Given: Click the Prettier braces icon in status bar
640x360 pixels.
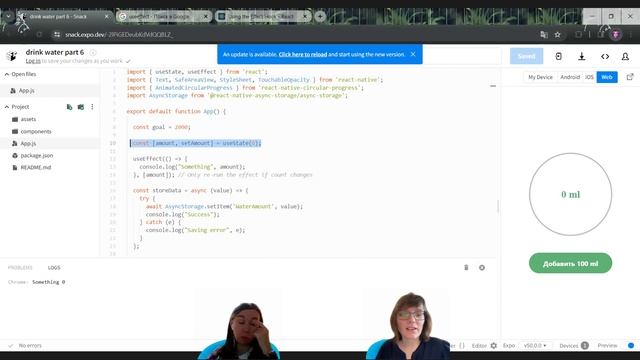Looking at the screenshot, I should pos(462,345).
